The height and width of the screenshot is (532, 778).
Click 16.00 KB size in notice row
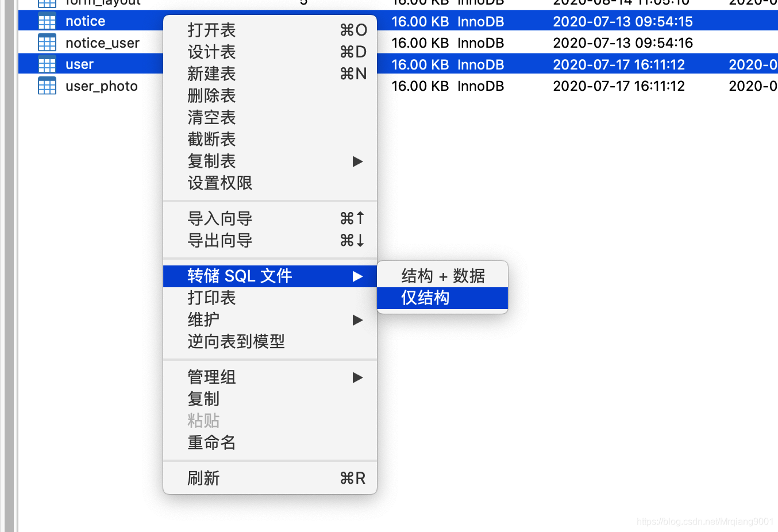click(420, 21)
